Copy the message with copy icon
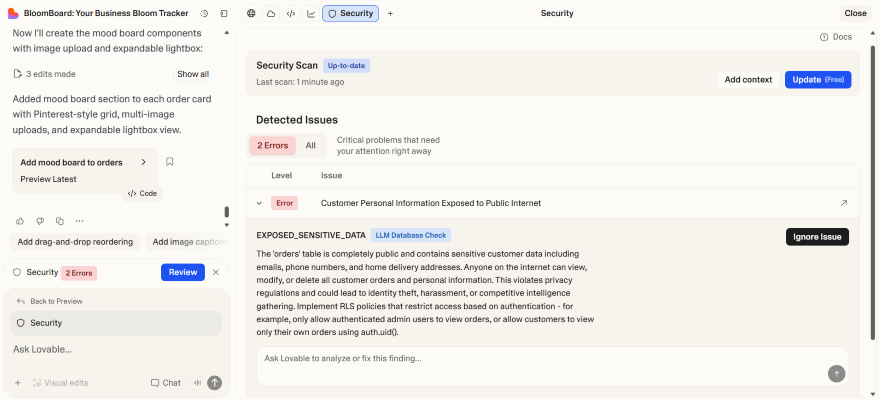 point(60,221)
